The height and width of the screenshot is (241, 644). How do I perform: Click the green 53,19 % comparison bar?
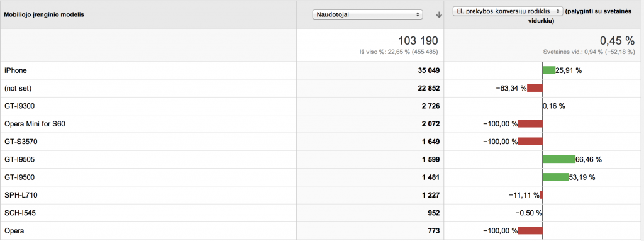click(x=556, y=177)
